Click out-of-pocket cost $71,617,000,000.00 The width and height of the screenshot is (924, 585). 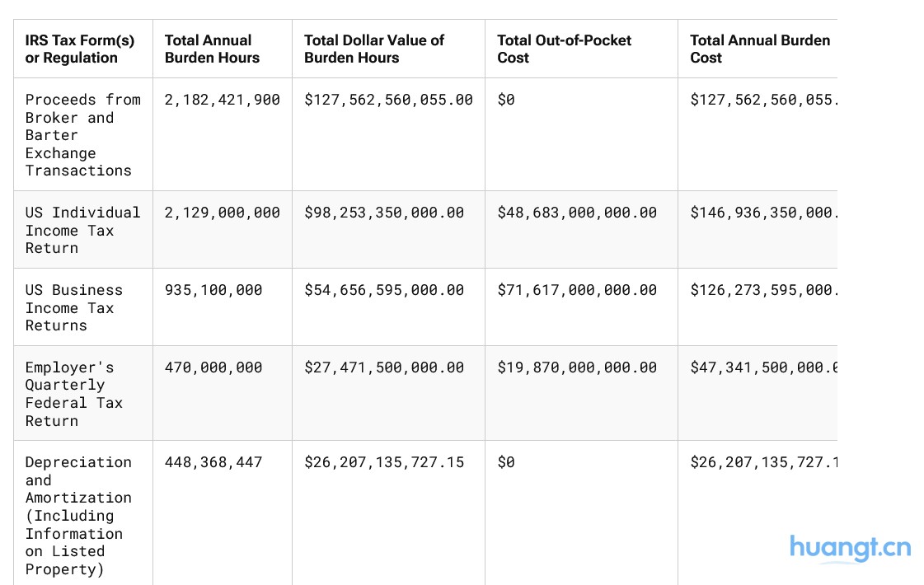click(577, 290)
